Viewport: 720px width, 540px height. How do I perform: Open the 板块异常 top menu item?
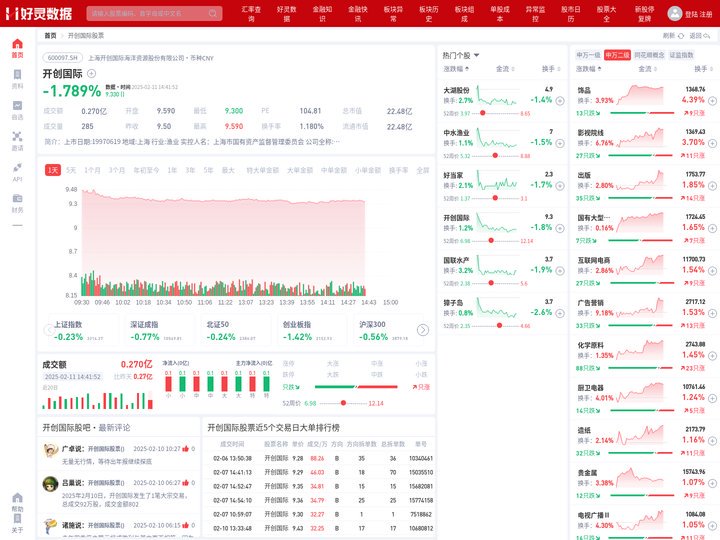[393, 14]
